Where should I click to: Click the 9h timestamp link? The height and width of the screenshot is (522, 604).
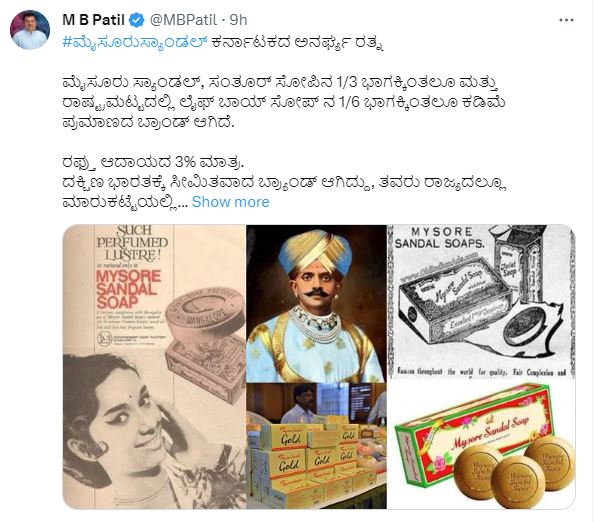[x=238, y=20]
